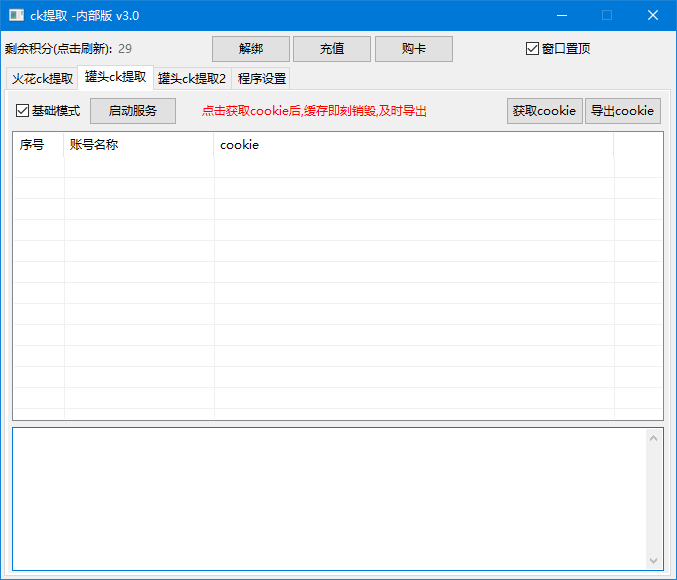Refresh the 剩余积分 points label
The width and height of the screenshot is (677, 580).
point(67,49)
